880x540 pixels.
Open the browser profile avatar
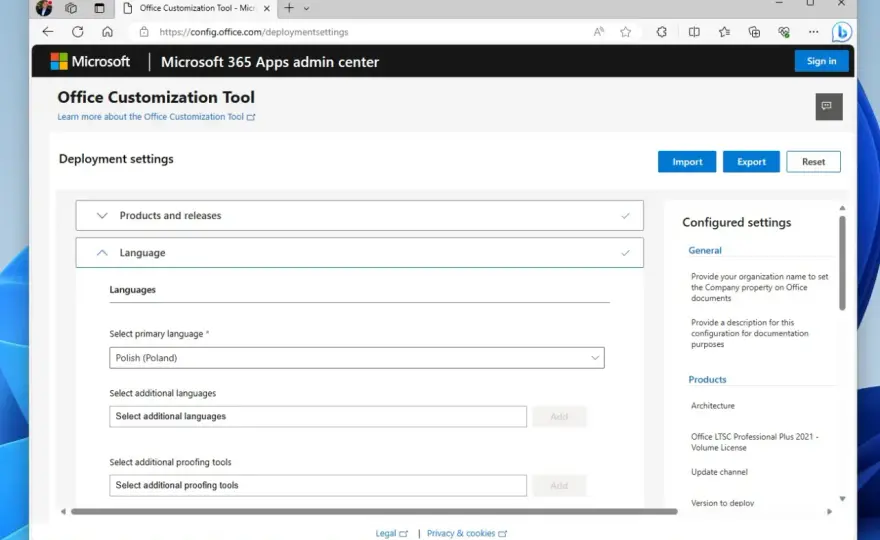(44, 8)
